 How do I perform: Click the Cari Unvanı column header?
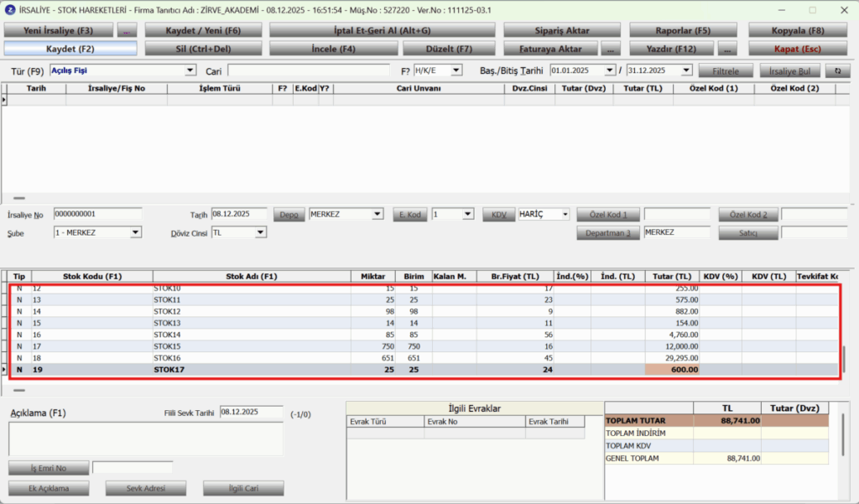point(419,88)
